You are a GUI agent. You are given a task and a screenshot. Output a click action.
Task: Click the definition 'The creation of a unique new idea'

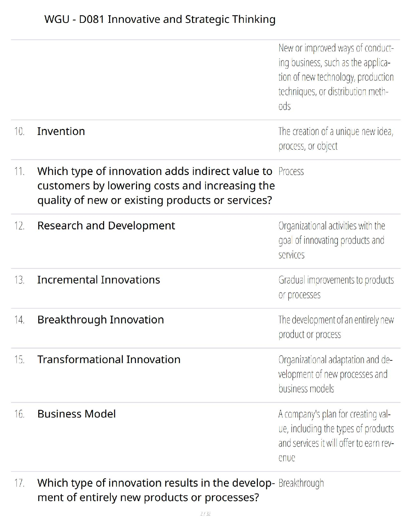click(335, 138)
